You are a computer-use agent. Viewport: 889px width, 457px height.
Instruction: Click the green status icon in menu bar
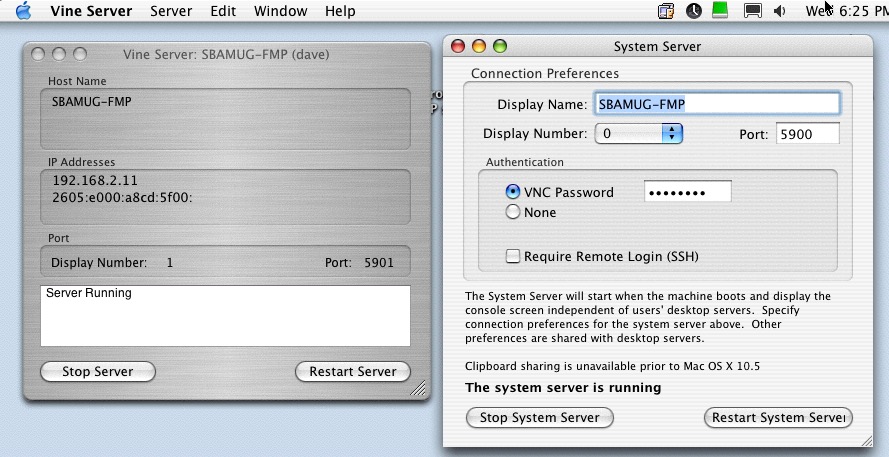click(720, 11)
